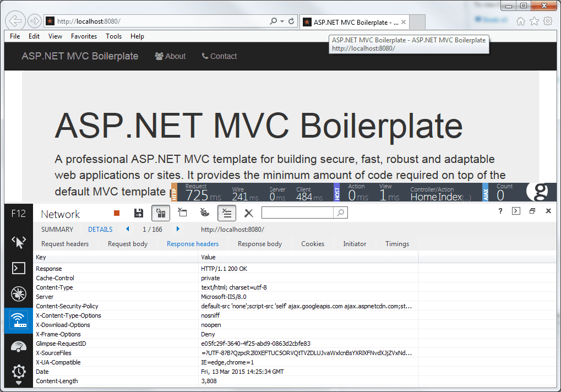
Task: Clear cookies for domain icon
Action: click(x=205, y=213)
